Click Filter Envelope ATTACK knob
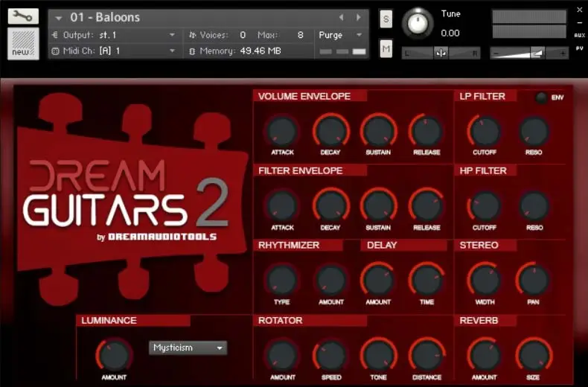Viewport: 588px width, 387px height. coord(282,205)
